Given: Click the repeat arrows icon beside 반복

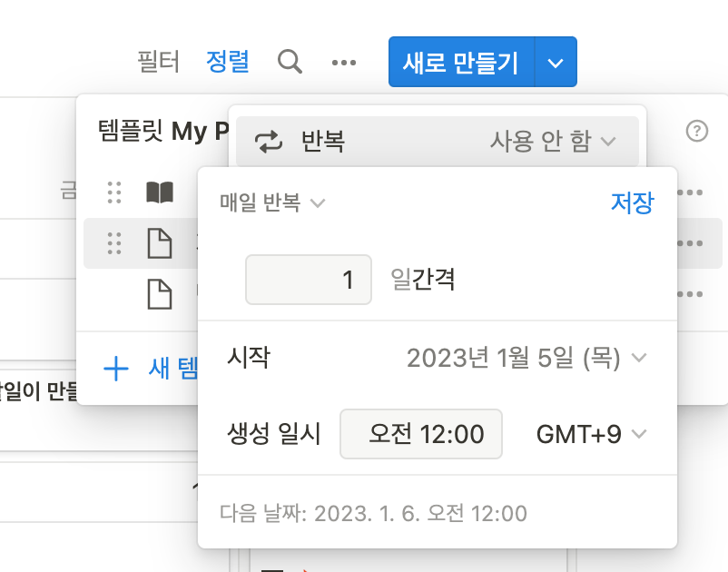Looking at the screenshot, I should click(x=269, y=142).
